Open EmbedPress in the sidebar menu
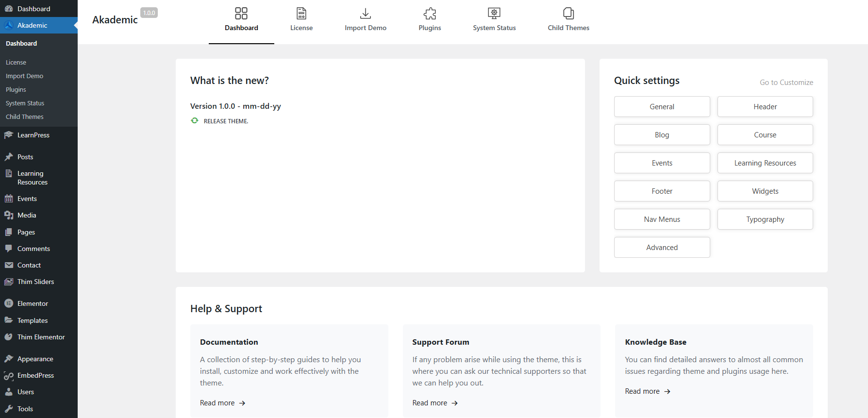The width and height of the screenshot is (868, 418). pos(35,375)
